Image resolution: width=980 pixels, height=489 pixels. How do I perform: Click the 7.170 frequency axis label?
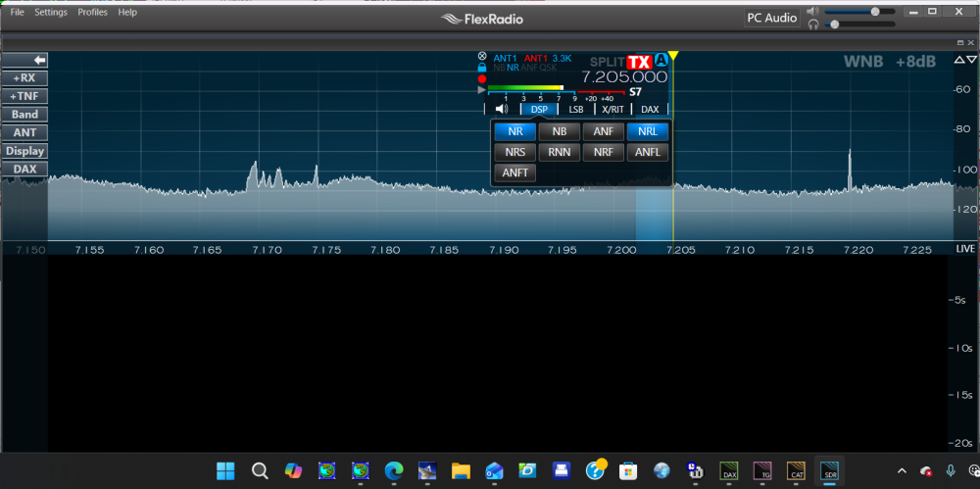[267, 250]
